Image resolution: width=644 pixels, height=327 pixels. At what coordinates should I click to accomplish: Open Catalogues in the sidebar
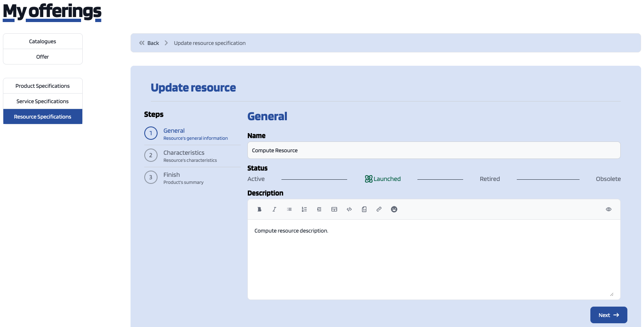click(43, 41)
